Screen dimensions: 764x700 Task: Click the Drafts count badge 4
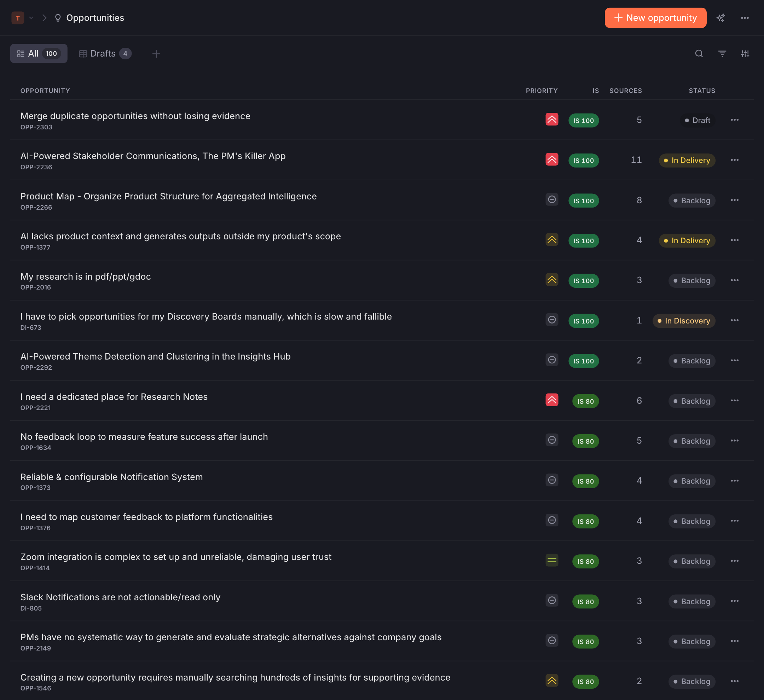(x=126, y=53)
